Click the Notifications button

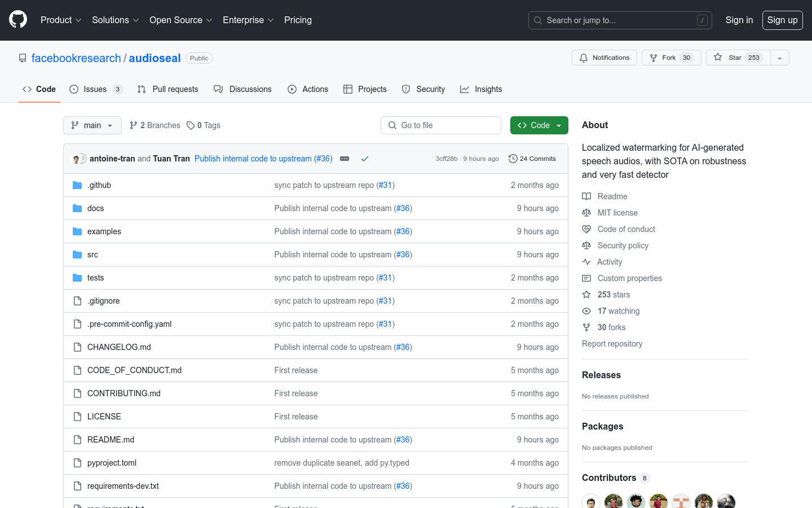tap(604, 58)
